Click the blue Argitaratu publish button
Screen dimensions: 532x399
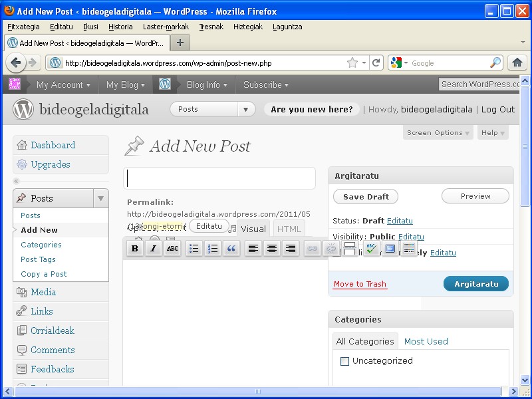pos(476,284)
